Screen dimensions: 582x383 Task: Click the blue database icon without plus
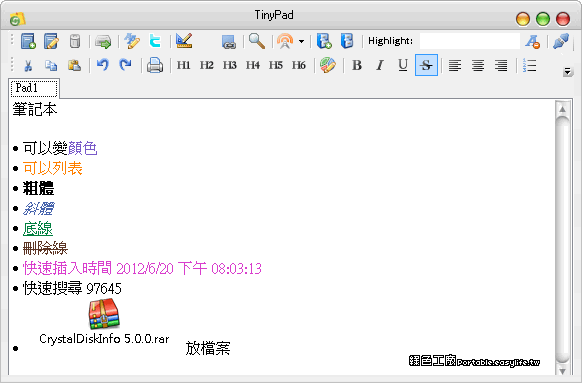click(347, 41)
